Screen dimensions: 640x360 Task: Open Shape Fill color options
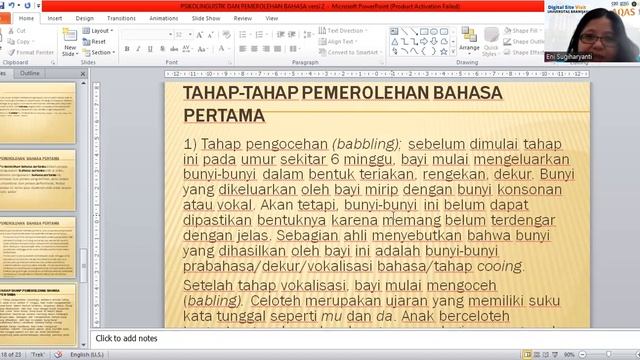[x=522, y=31]
